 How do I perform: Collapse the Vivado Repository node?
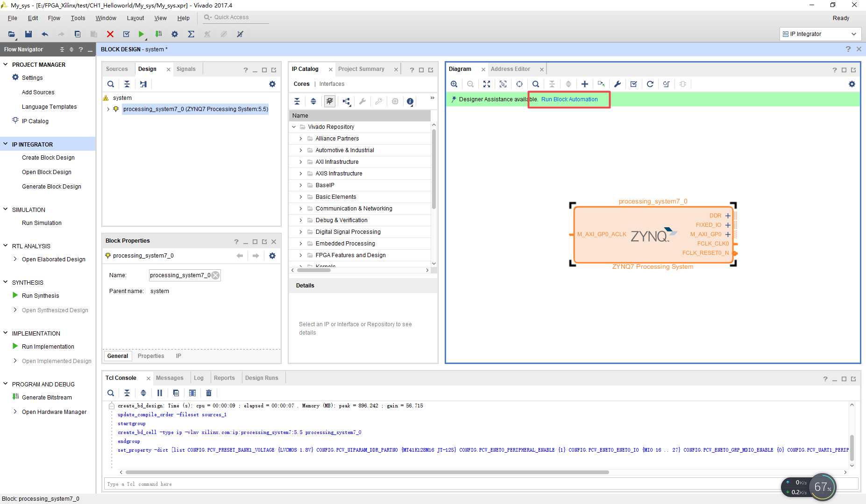[294, 127]
